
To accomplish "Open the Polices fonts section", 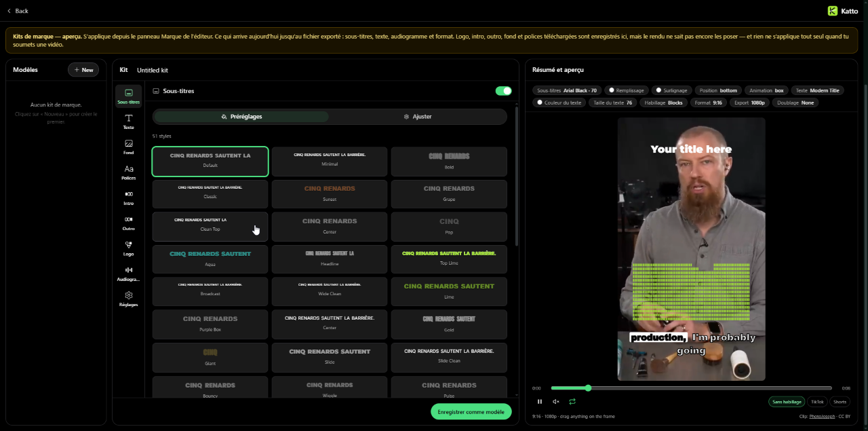I will point(128,172).
